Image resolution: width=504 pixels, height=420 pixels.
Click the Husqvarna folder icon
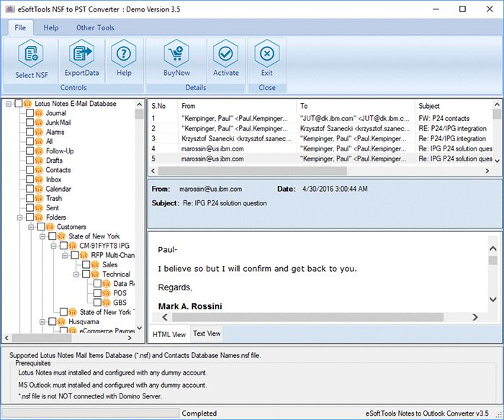(61, 321)
